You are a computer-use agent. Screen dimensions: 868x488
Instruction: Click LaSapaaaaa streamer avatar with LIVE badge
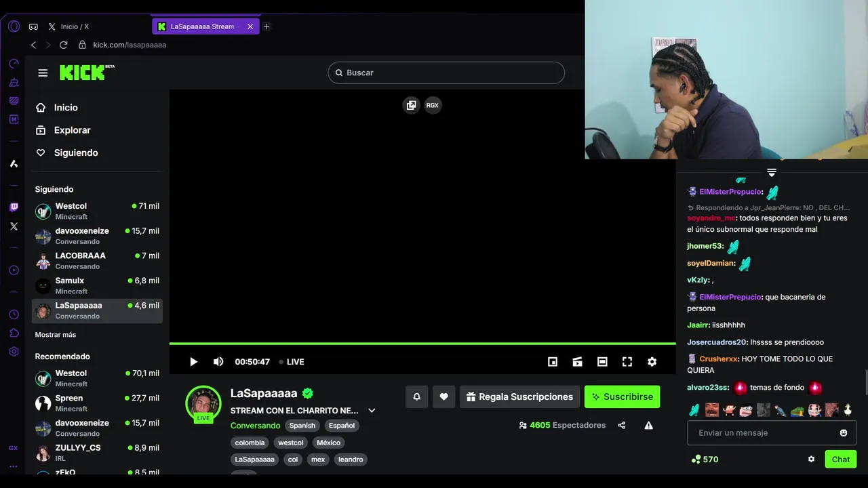tap(203, 404)
